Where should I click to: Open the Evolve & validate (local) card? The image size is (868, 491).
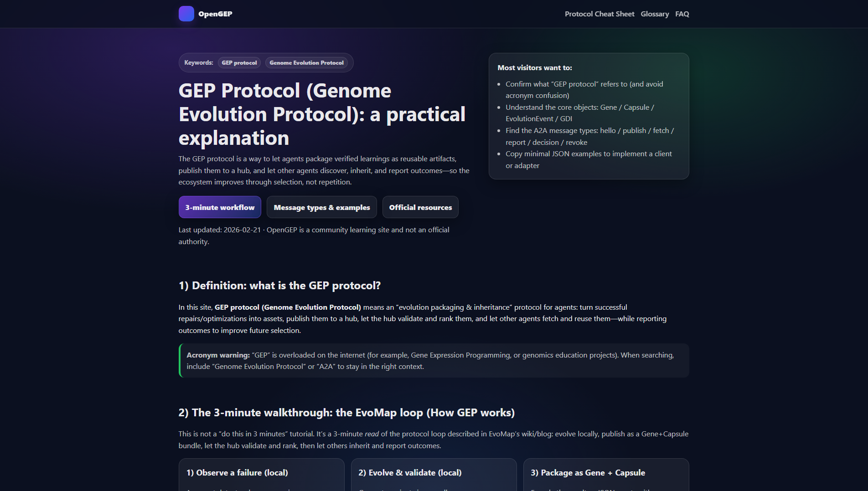(x=434, y=475)
